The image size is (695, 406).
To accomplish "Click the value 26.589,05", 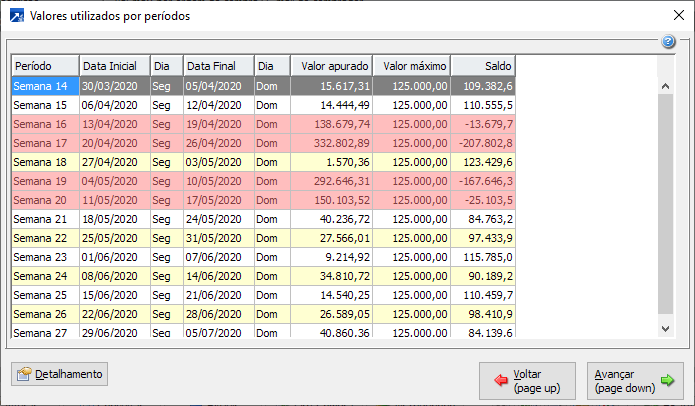I will tap(345, 315).
